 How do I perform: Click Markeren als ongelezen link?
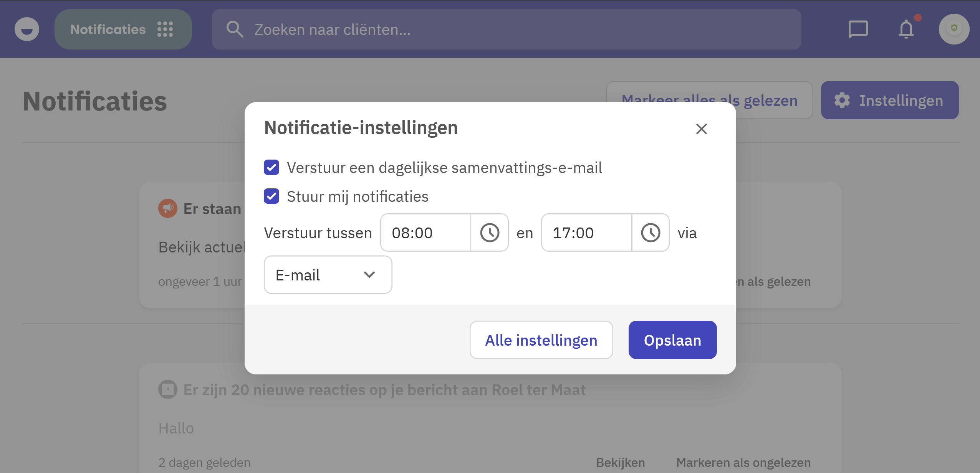[743, 463]
